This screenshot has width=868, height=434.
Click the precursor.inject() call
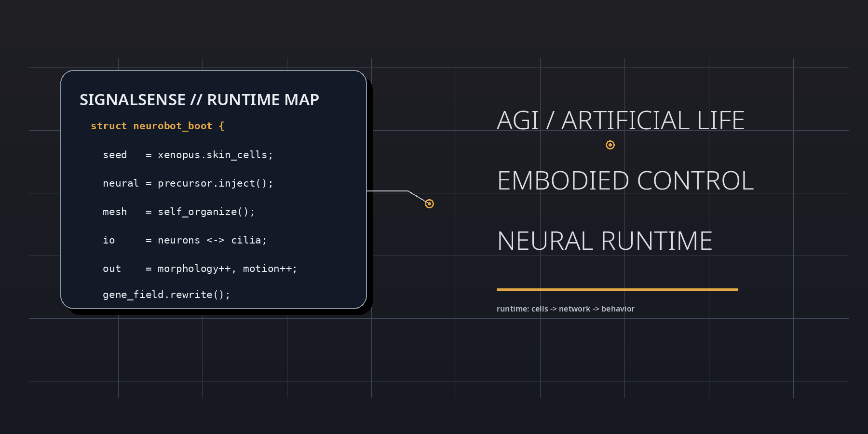tap(215, 183)
